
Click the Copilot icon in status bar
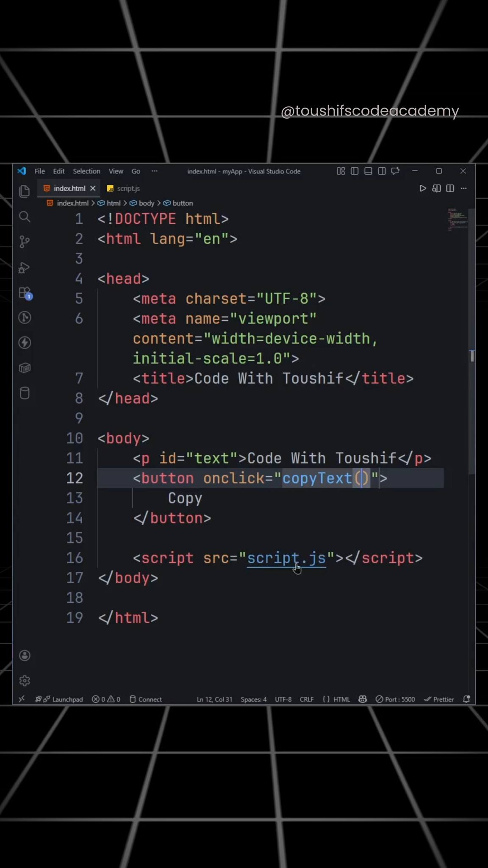(363, 699)
